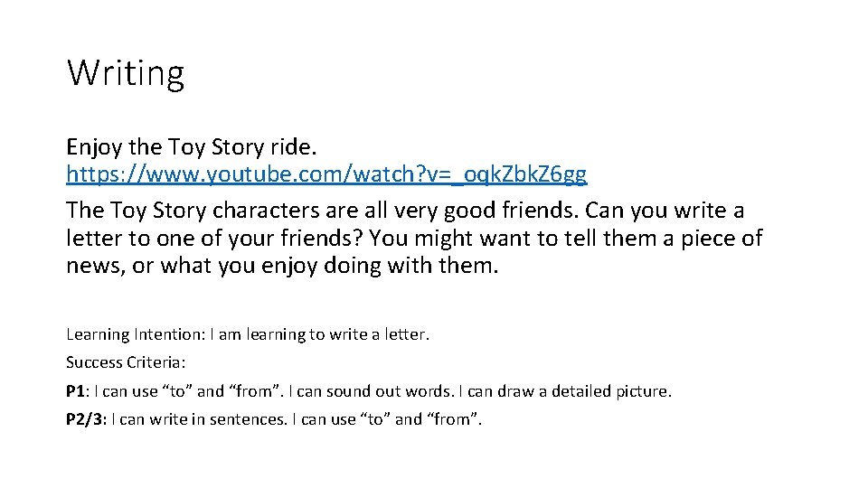Image resolution: width=868 pixels, height=488 pixels.
Task: Click the bold 'P2/3' label
Action: [x=85, y=420]
